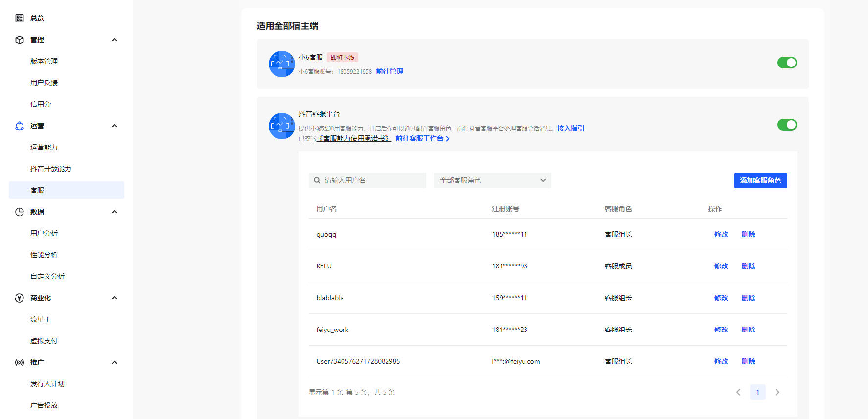Open 版本管理 menu item
This screenshot has height=419, width=868.
(44, 61)
